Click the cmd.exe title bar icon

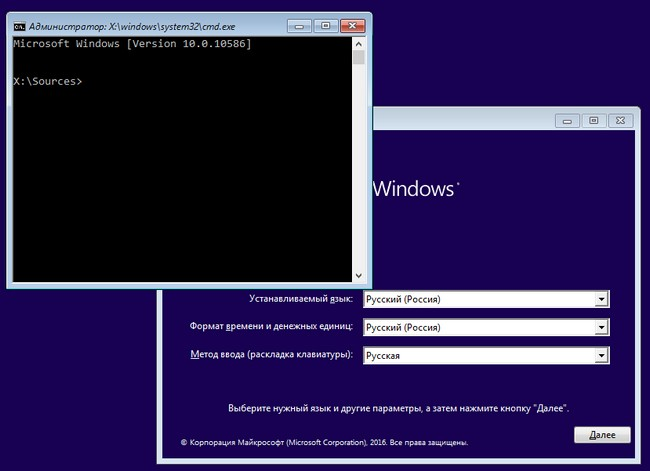click(x=19, y=27)
